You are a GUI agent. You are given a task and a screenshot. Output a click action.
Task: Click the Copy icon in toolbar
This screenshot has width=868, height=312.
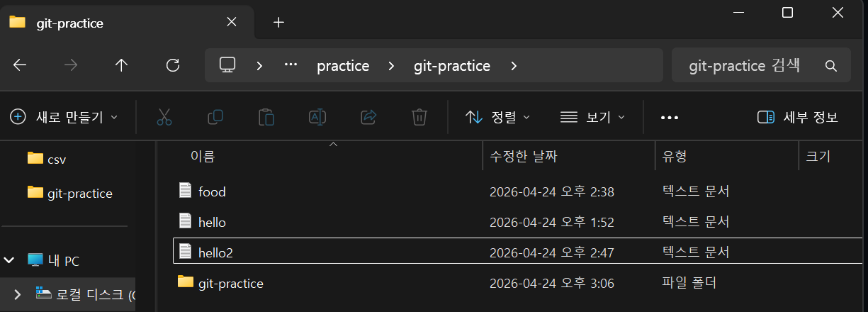215,117
